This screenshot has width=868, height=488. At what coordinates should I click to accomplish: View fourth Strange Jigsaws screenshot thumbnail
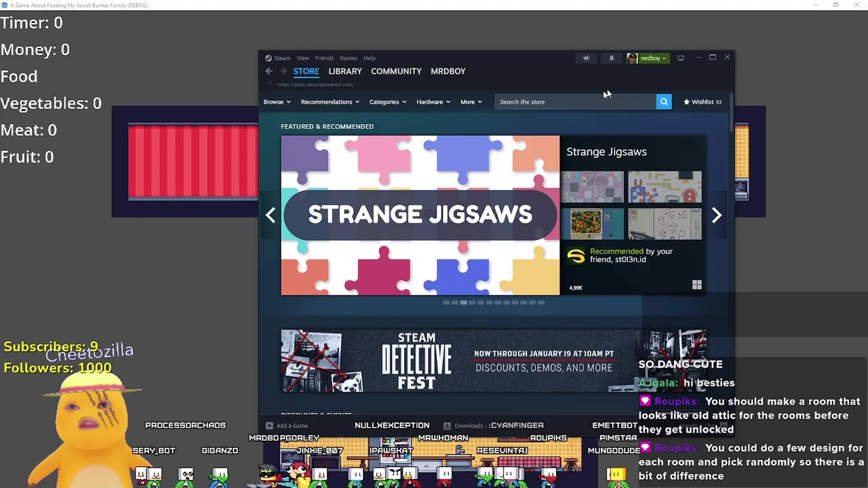click(x=665, y=224)
